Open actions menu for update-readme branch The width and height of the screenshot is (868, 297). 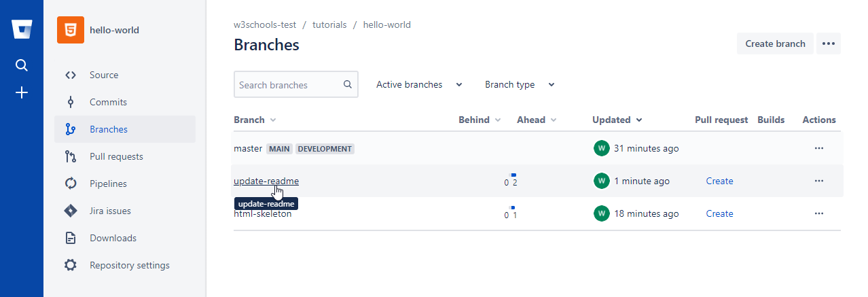tap(818, 181)
